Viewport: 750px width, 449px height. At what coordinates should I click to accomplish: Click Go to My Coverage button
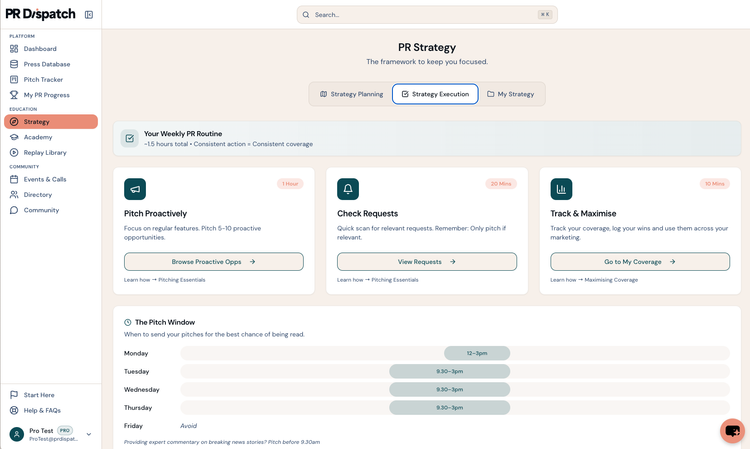tap(640, 262)
